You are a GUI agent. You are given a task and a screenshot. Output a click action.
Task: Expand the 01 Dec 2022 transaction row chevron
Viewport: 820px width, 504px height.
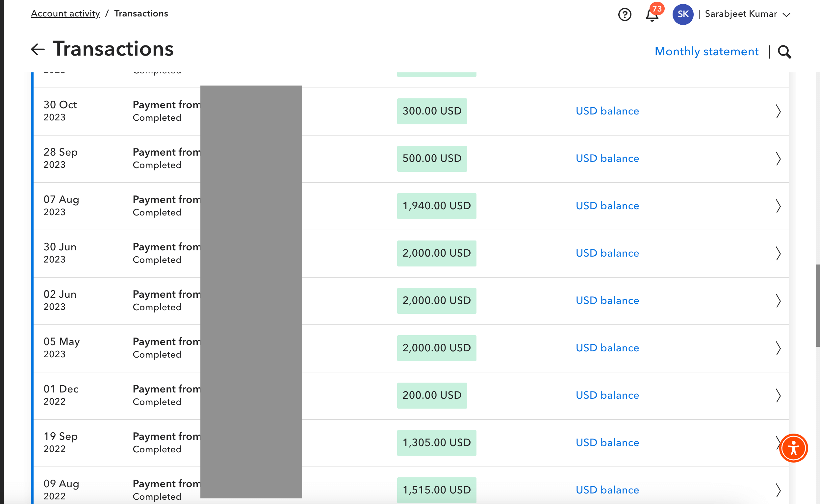click(778, 395)
